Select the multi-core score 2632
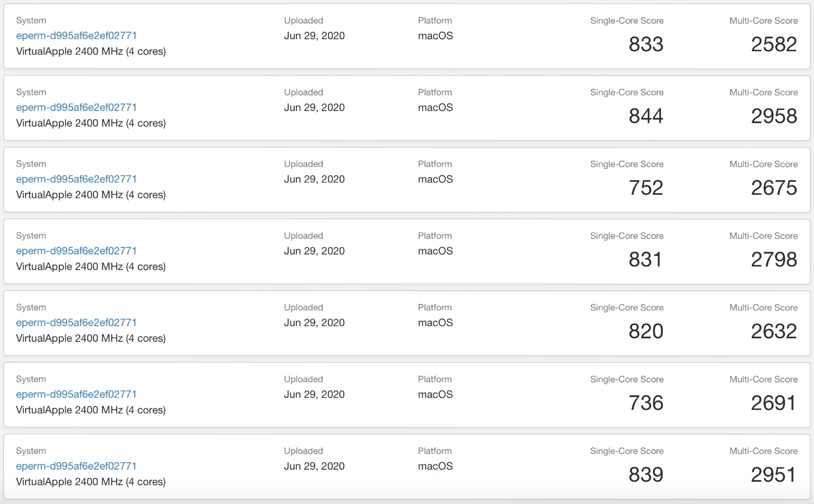This screenshot has height=504, width=814. pos(774,331)
